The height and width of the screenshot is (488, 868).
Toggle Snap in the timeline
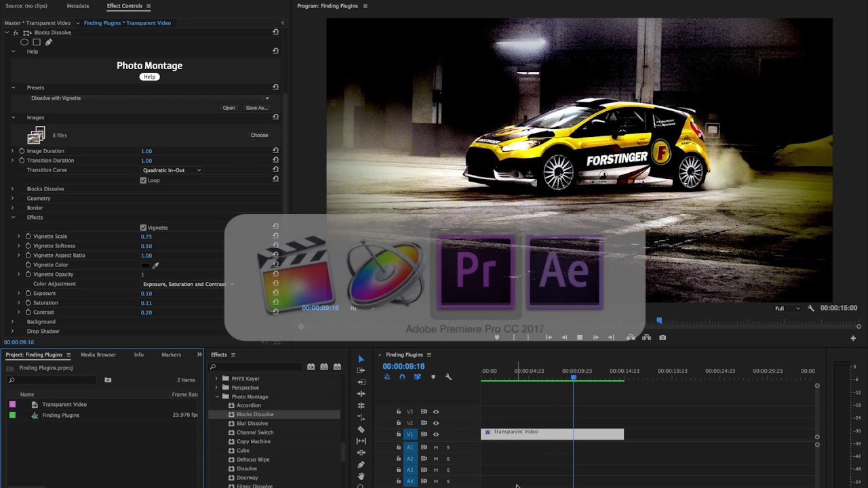pos(402,377)
